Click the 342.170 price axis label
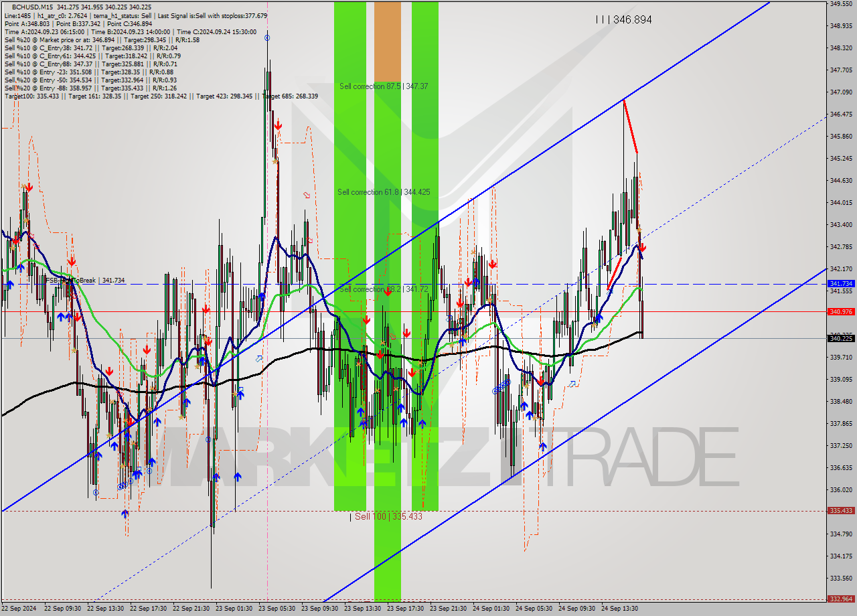The image size is (857, 616). pyautogui.click(x=841, y=268)
